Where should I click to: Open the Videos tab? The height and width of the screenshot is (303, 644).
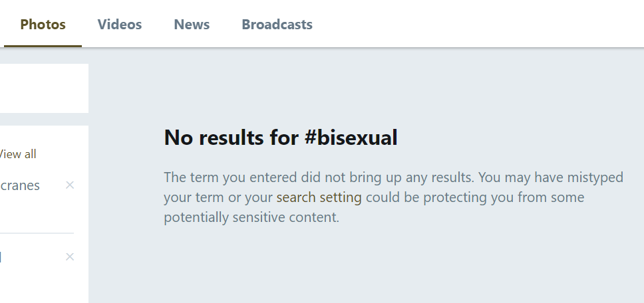point(120,25)
